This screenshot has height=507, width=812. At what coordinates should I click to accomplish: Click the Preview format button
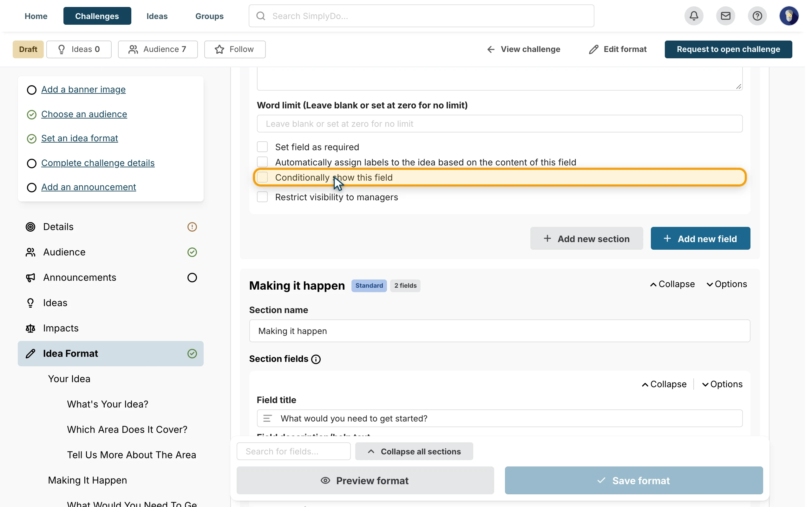365,480
